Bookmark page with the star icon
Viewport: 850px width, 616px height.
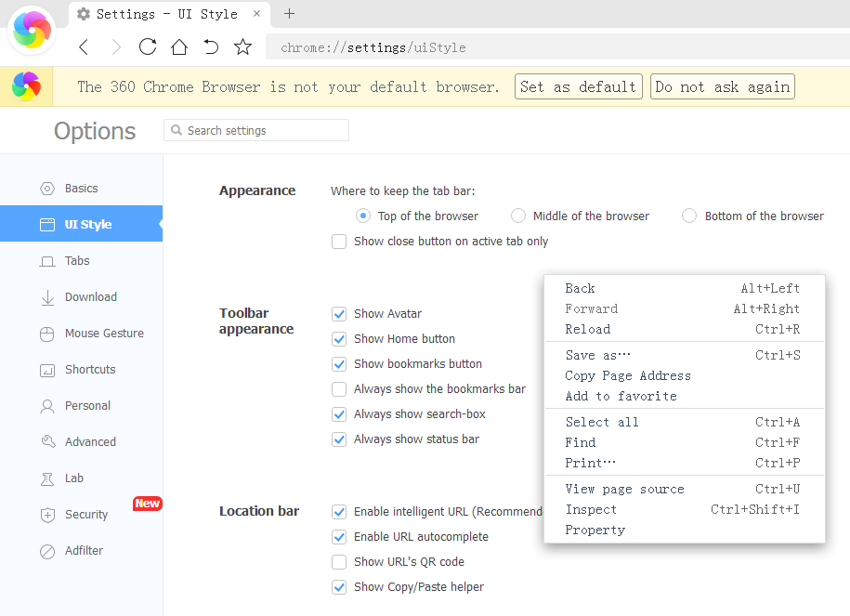tap(242, 47)
